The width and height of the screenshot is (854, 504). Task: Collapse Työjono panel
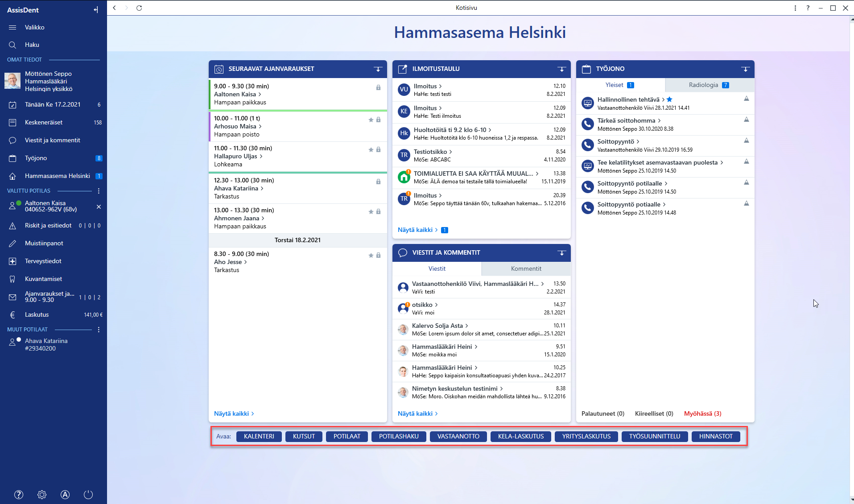pos(745,69)
